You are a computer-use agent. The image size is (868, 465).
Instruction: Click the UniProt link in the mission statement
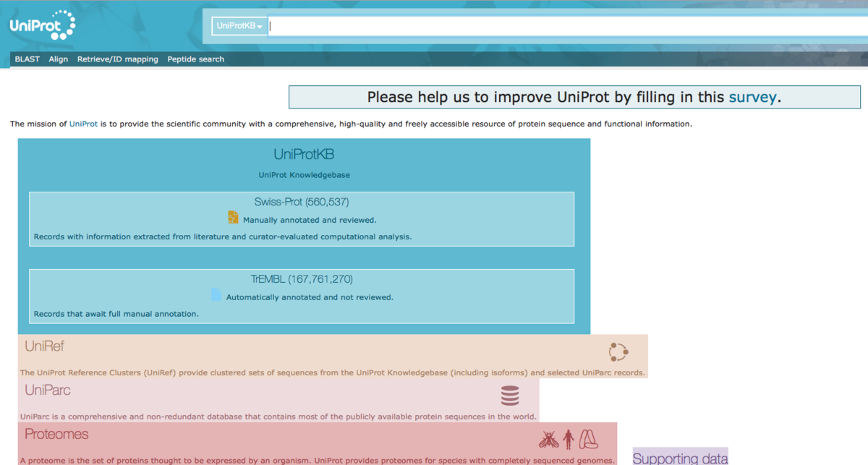[83, 124]
